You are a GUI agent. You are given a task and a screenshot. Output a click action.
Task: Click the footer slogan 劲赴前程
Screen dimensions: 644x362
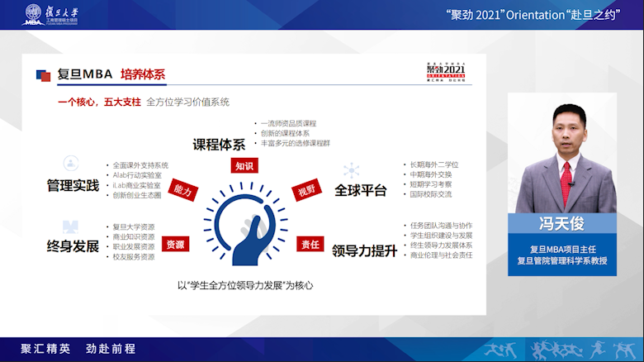tap(111, 349)
